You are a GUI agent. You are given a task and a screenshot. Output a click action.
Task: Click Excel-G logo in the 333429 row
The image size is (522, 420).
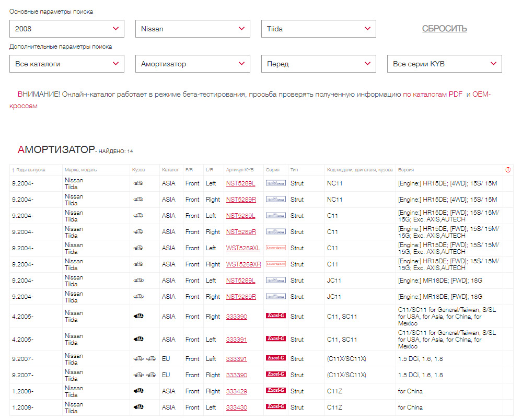[x=275, y=391]
